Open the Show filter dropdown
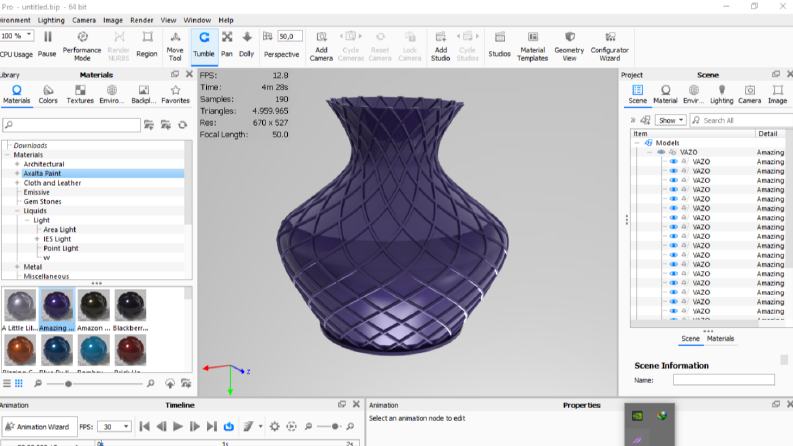Image resolution: width=793 pixels, height=446 pixels. [x=671, y=120]
